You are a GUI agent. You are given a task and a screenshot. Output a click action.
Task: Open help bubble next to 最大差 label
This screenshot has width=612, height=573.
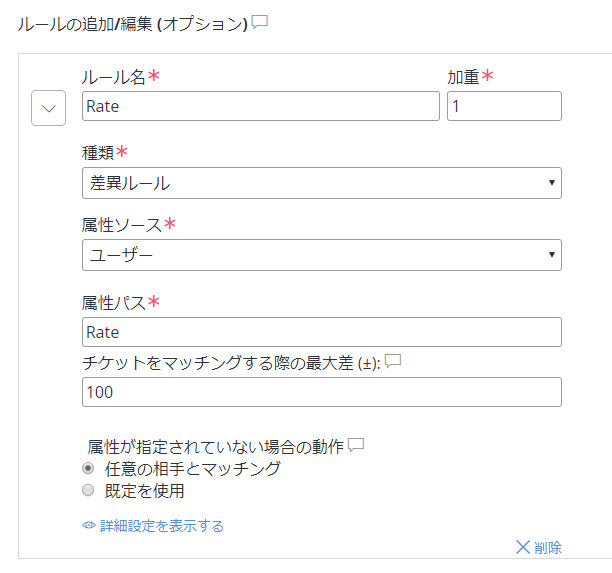393,361
